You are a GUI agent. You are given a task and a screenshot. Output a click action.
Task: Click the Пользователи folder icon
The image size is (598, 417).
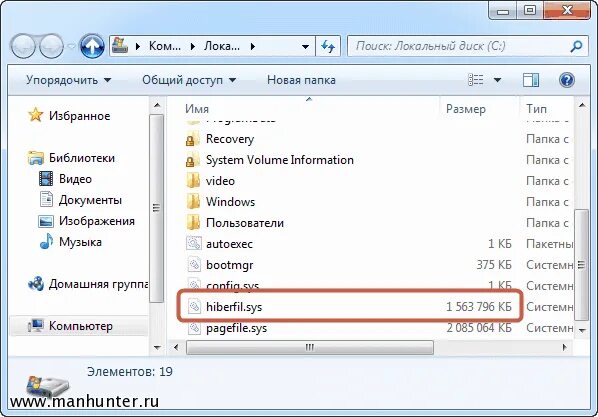coord(193,222)
